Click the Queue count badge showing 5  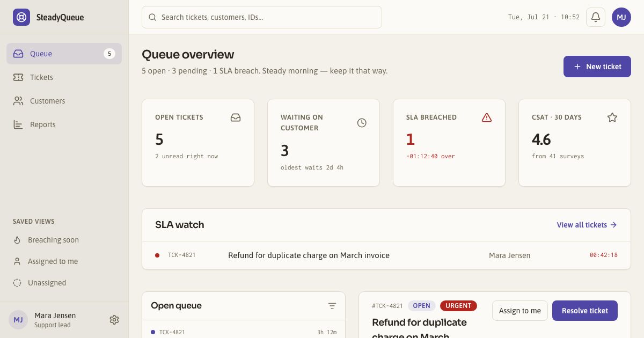tap(109, 54)
